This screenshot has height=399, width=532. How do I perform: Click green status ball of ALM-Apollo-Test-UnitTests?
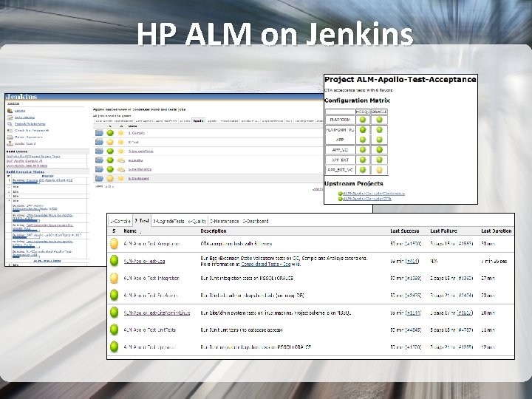tap(115, 330)
